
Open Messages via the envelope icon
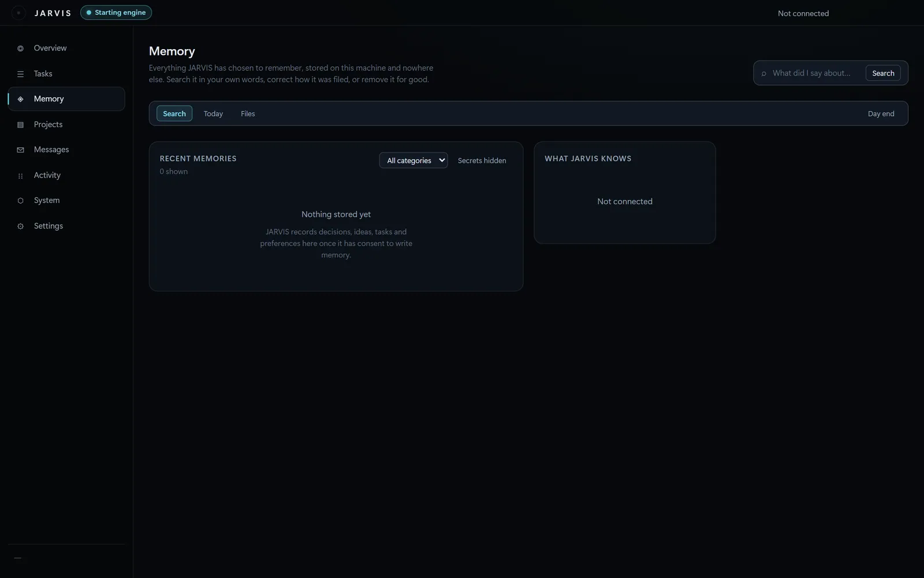[20, 150]
